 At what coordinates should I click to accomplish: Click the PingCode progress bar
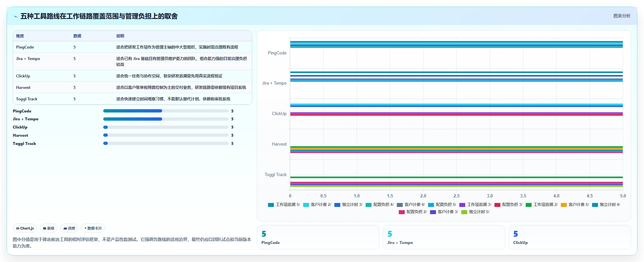coord(166,111)
